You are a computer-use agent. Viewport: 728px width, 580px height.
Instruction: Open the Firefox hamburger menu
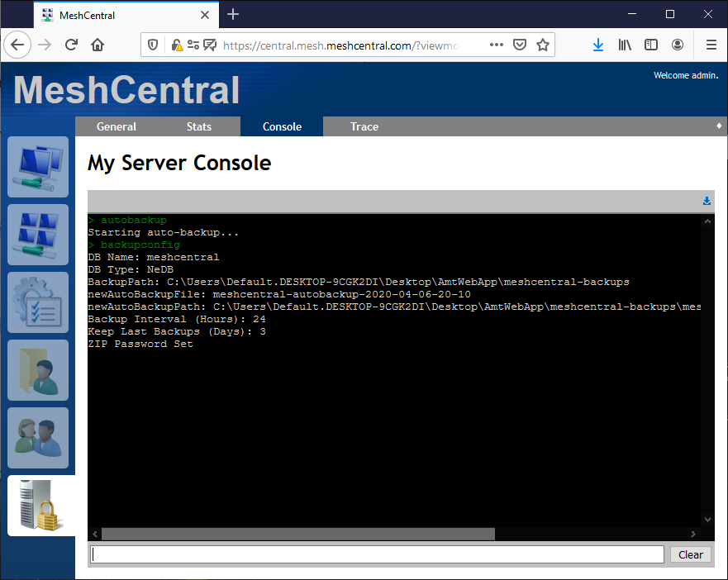711,45
